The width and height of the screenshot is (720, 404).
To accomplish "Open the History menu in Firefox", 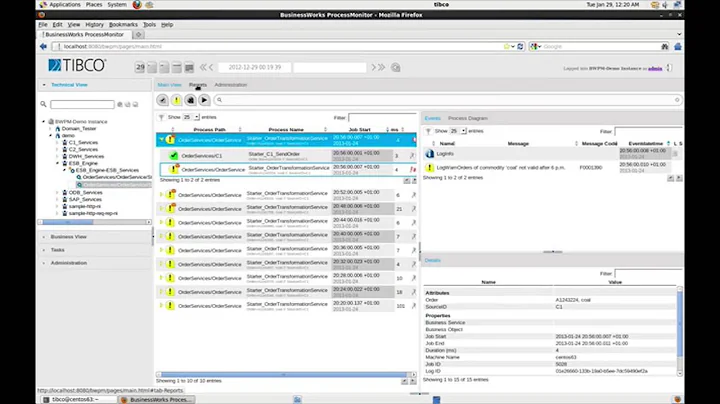I will (94, 25).
